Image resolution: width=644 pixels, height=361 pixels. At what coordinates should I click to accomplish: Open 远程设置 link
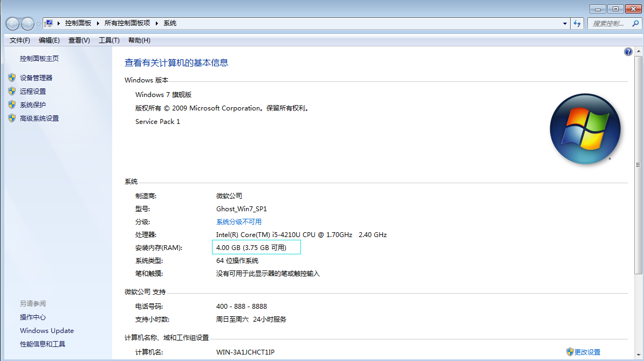(x=33, y=91)
